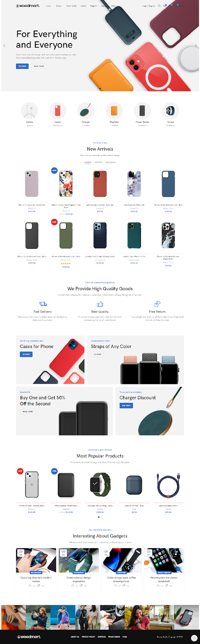
Task: Open the MagSafe category circle icon
Action: tap(114, 110)
